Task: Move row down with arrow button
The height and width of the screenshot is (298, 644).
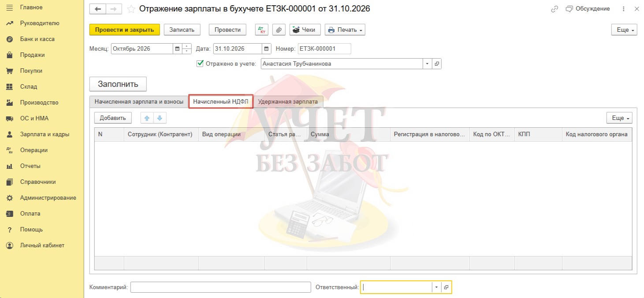Action: click(160, 118)
